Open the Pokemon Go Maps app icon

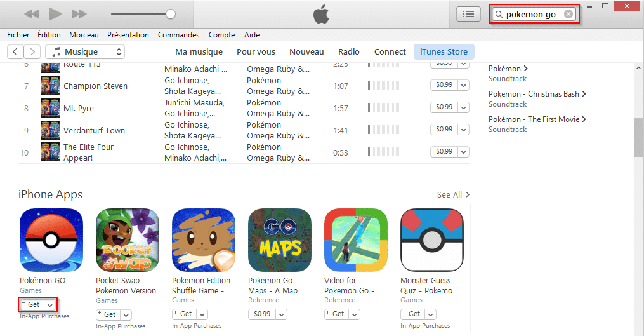280,239
